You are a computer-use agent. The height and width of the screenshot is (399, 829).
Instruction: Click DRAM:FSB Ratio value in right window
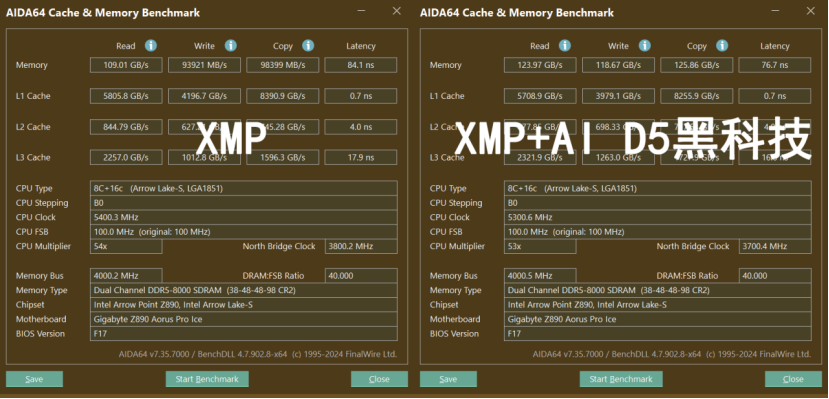pyautogui.click(x=775, y=276)
